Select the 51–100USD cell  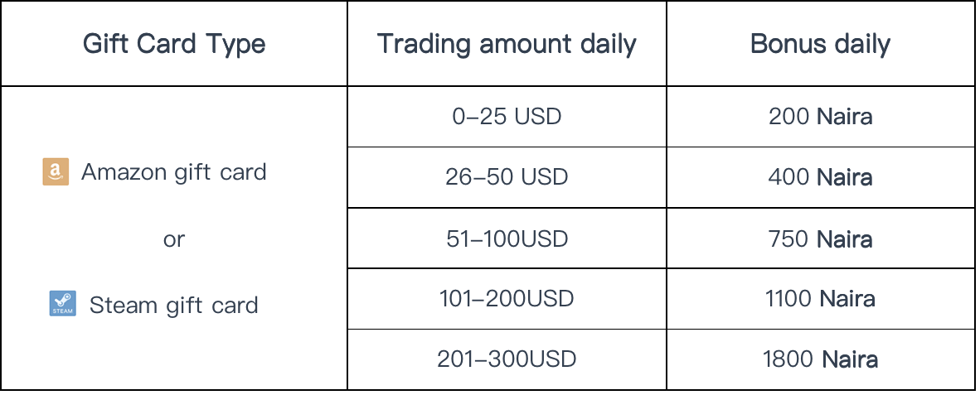coord(507,238)
